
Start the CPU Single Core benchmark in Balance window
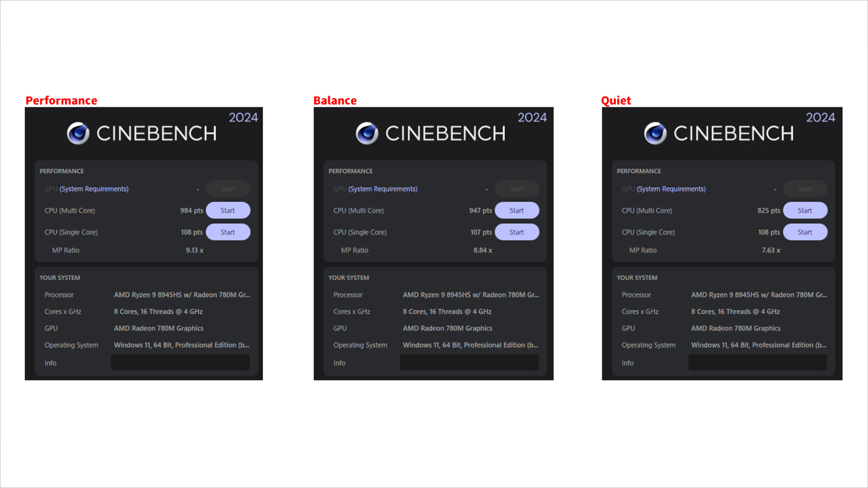click(517, 232)
